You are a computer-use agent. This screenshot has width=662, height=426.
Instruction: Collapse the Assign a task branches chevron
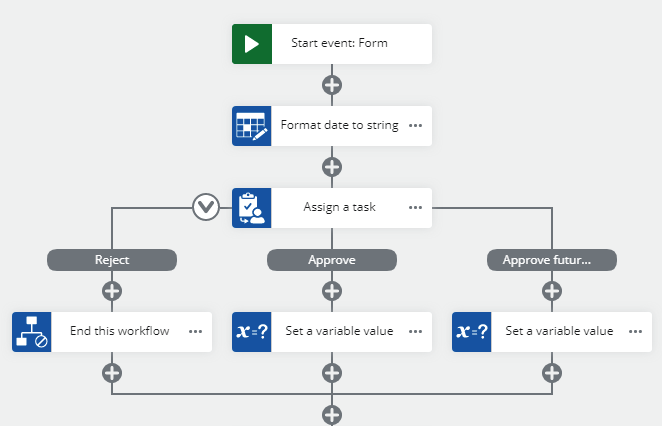click(x=206, y=208)
